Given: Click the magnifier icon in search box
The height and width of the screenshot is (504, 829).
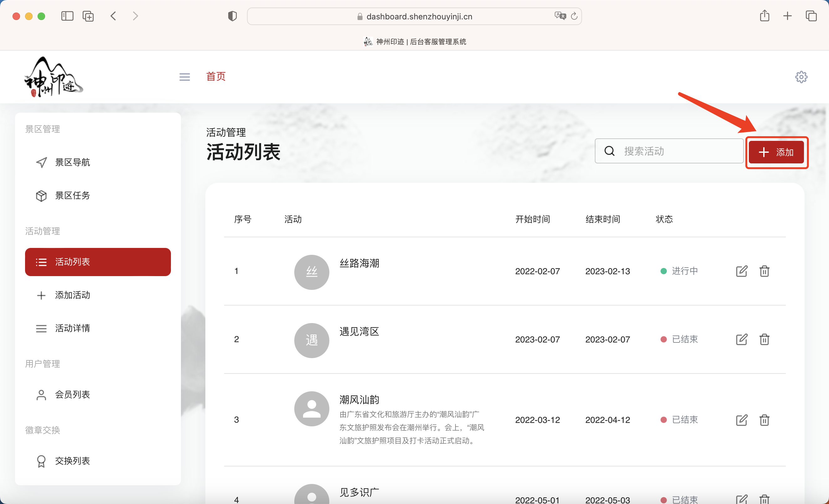Looking at the screenshot, I should (x=609, y=151).
